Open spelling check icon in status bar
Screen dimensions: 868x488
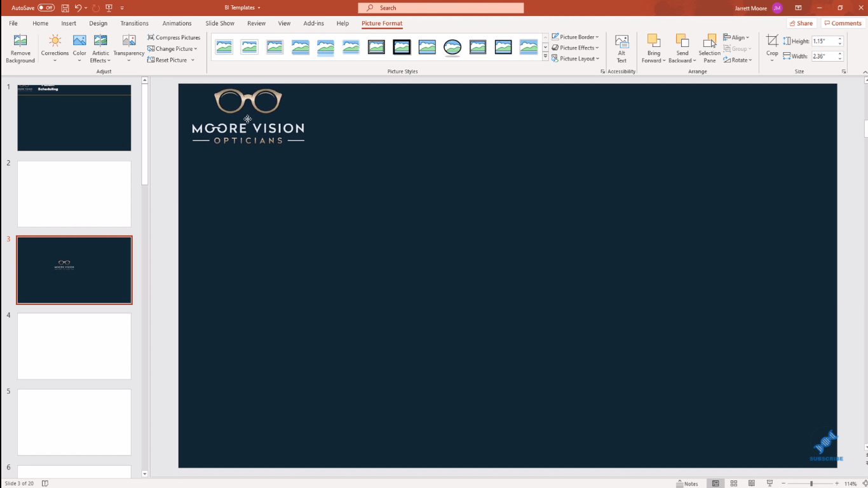(44, 484)
